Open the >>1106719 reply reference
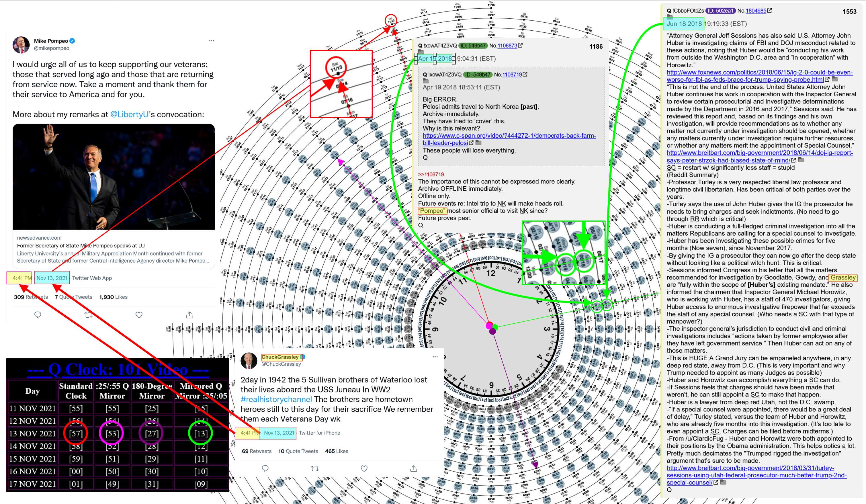 431,174
